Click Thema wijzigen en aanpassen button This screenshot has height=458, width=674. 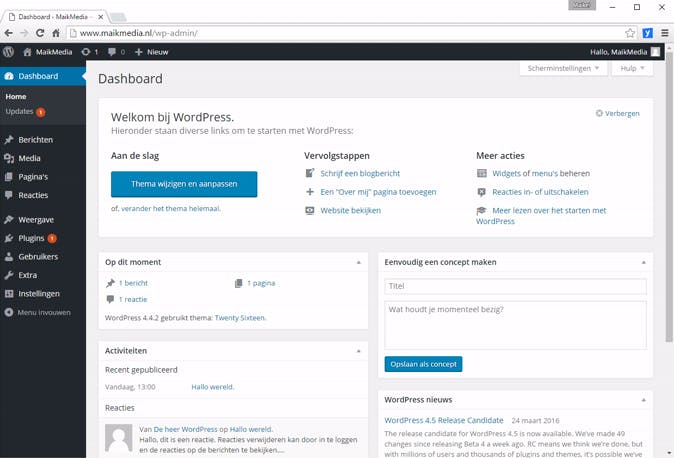coord(184,184)
